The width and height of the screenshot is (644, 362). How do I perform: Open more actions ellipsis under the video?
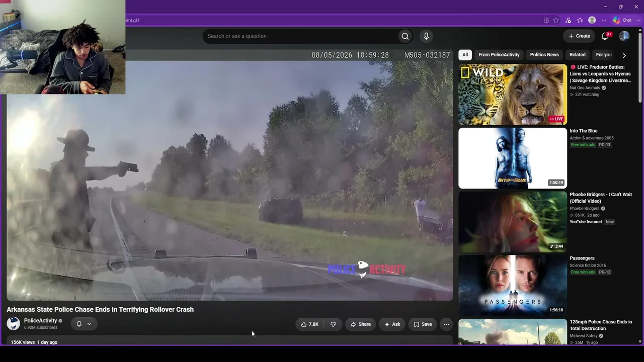446,324
